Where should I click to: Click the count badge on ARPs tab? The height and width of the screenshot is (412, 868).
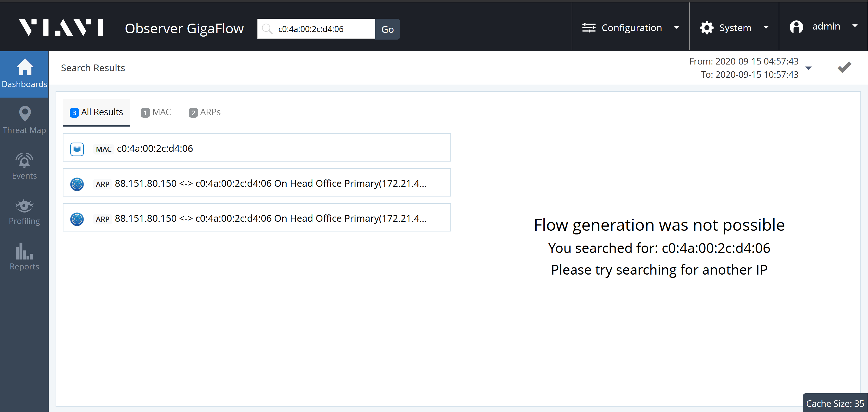pos(193,112)
